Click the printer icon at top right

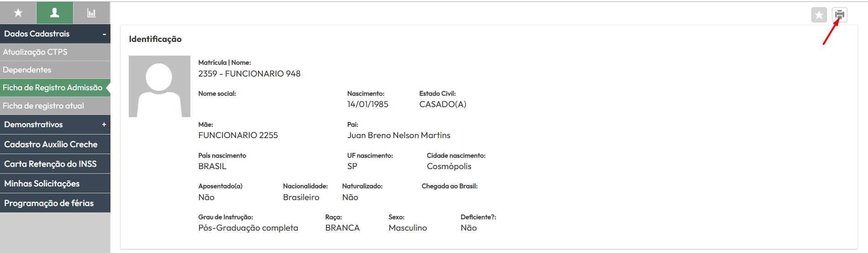tap(839, 15)
